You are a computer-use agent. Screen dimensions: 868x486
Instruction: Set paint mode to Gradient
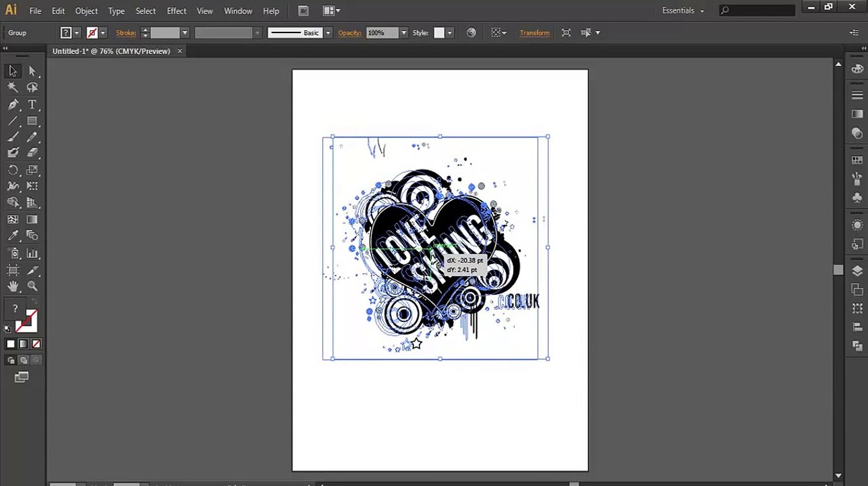[x=24, y=344]
